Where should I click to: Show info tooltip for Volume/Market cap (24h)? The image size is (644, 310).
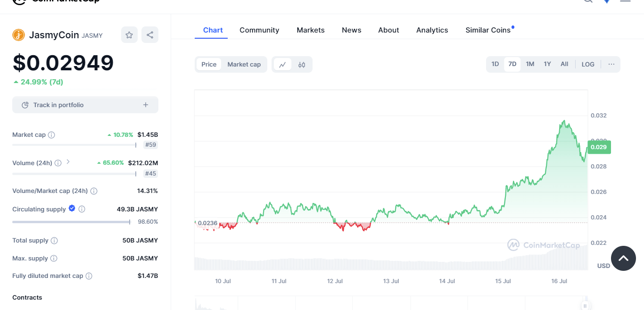pyautogui.click(x=94, y=191)
